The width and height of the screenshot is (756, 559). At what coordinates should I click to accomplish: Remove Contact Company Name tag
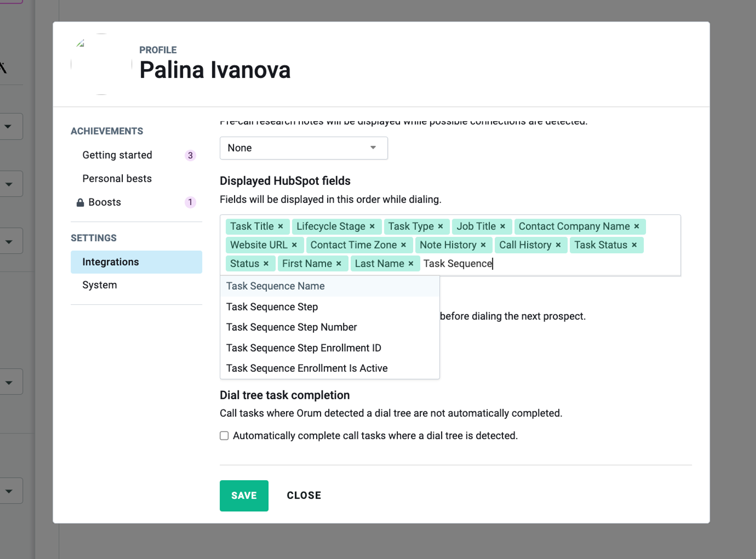click(637, 226)
